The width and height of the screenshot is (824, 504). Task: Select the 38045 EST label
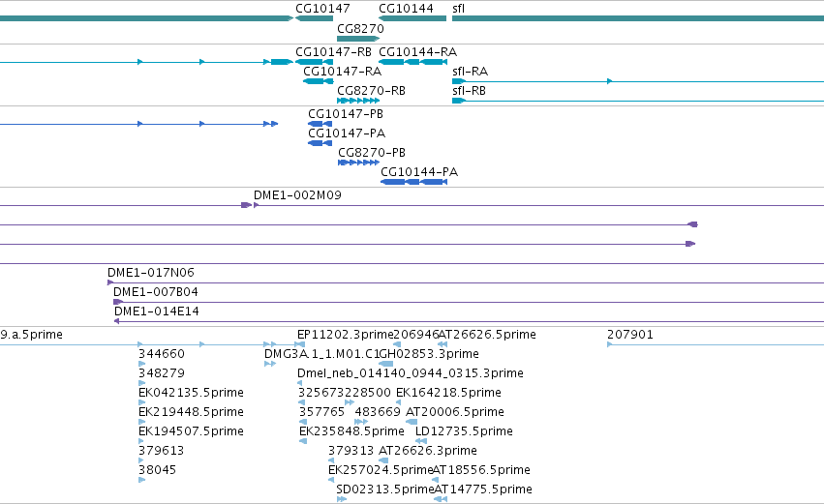point(157,470)
